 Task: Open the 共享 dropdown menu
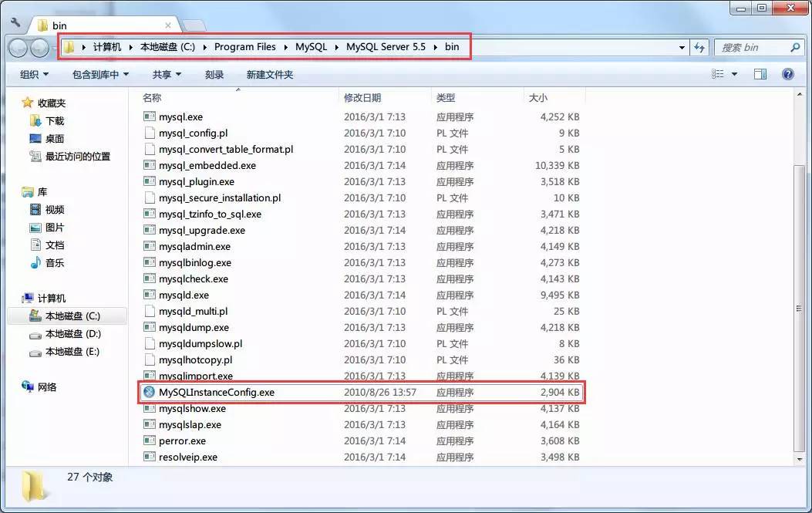pos(167,75)
